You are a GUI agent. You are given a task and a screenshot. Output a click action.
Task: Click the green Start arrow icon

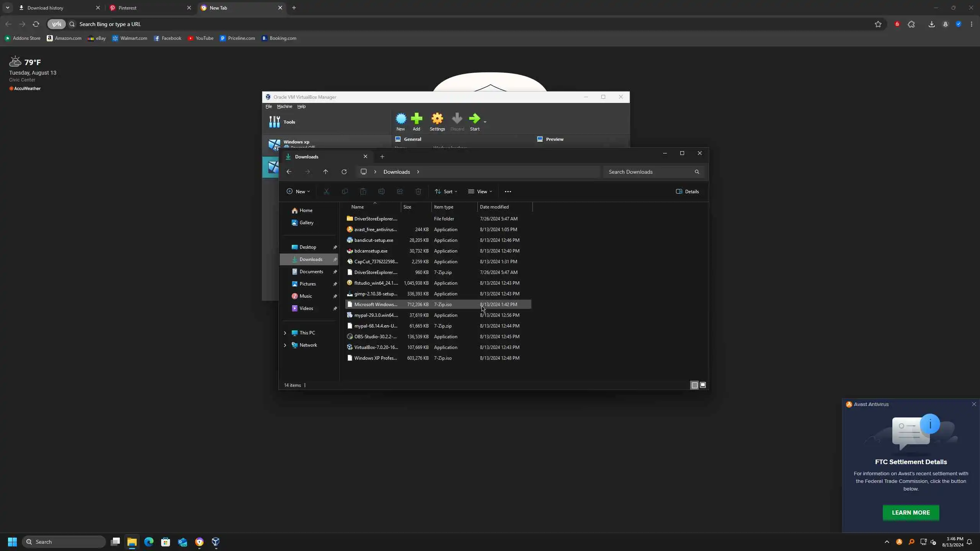pyautogui.click(x=474, y=119)
